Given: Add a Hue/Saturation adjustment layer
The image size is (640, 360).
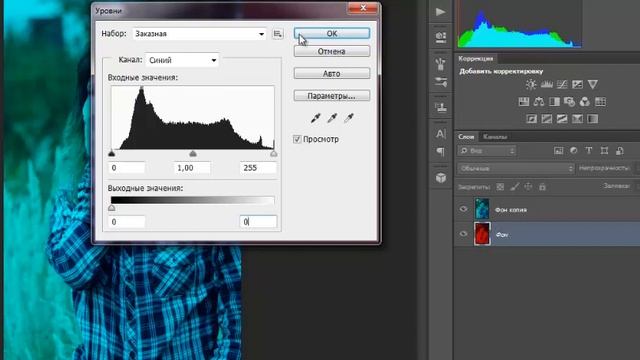Looking at the screenshot, I should point(524,102).
